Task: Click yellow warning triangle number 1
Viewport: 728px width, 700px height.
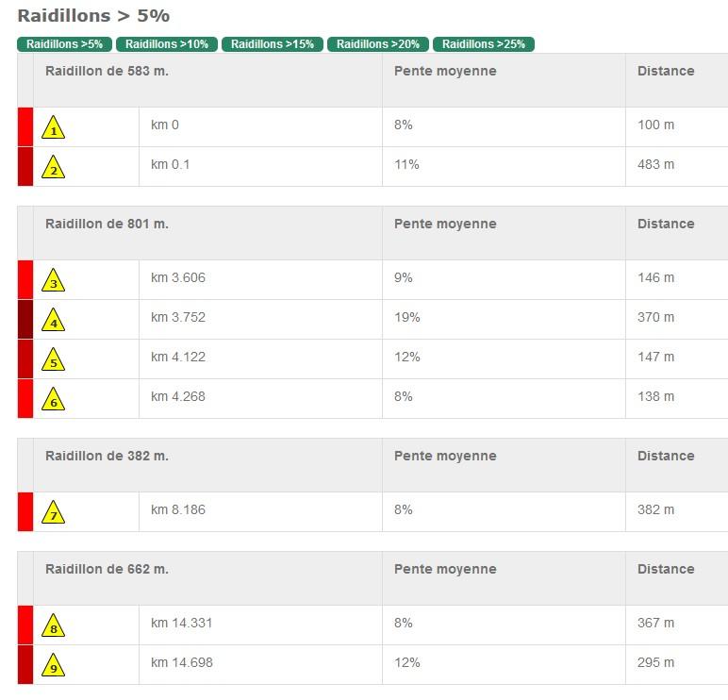Action: click(54, 127)
